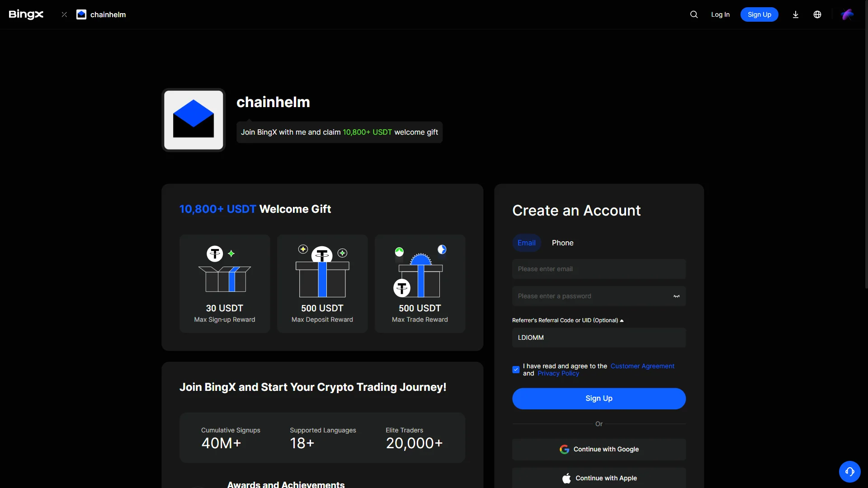The width and height of the screenshot is (868, 488).
Task: Continue with Apple sign-up
Action: click(x=599, y=478)
